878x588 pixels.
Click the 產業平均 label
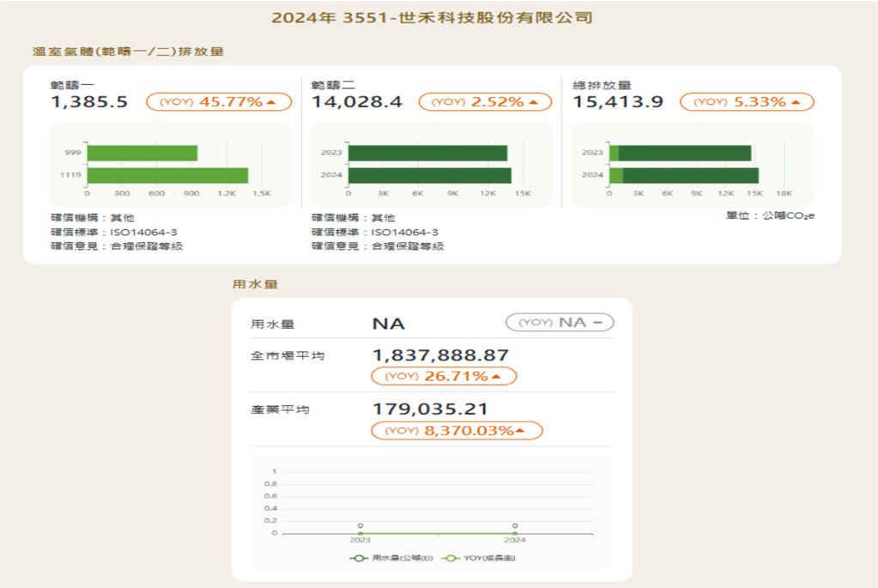(x=280, y=409)
